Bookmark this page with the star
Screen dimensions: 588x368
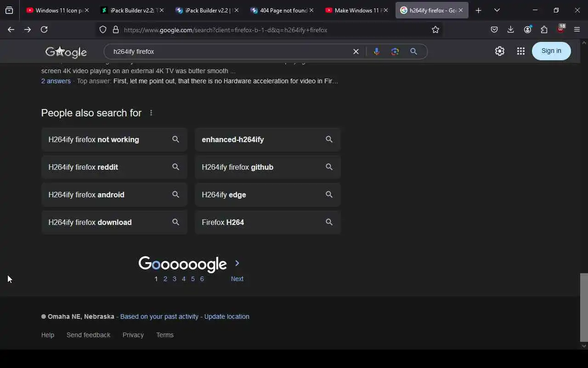coord(435,30)
